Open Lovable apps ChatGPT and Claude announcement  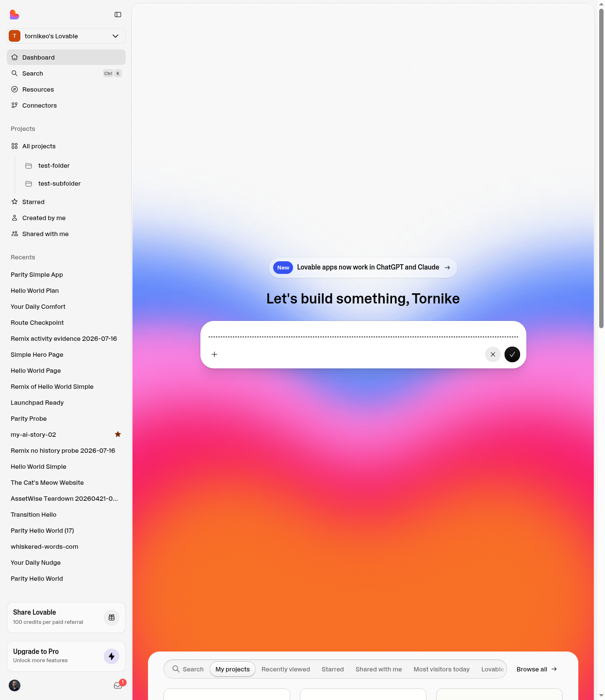363,268
